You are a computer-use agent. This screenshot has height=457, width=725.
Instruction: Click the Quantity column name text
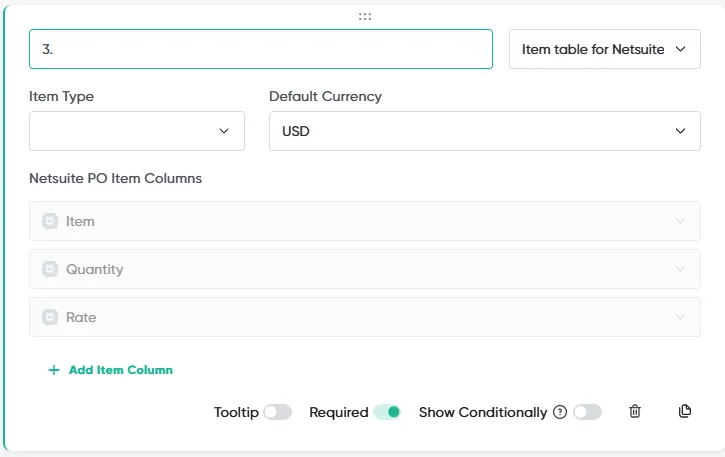[x=95, y=269]
